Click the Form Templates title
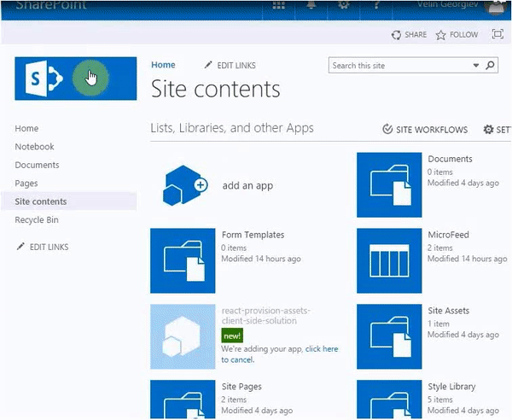Viewport: 512px width, 420px height. pos(253,235)
